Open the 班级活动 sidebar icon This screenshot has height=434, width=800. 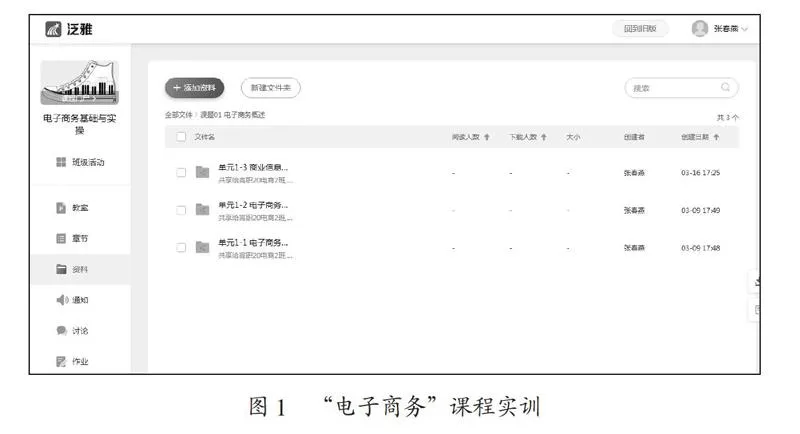click(61, 162)
